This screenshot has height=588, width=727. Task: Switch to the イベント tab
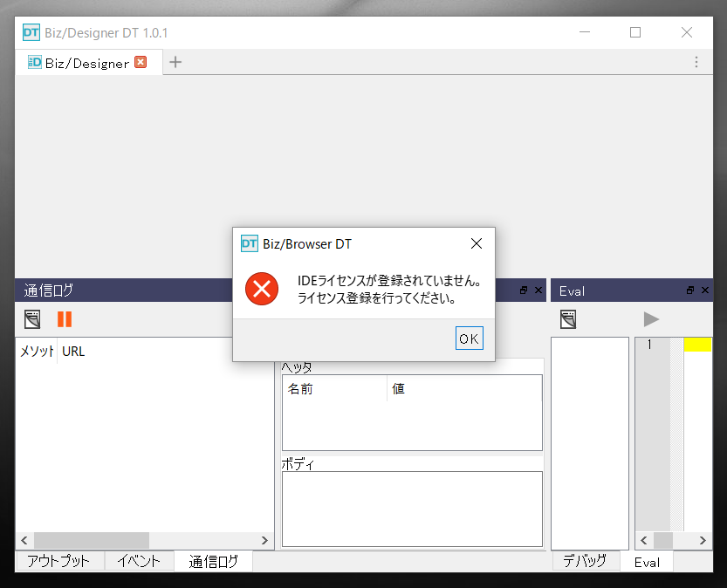139,561
